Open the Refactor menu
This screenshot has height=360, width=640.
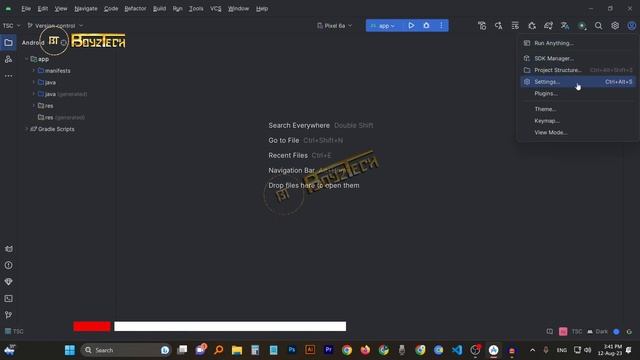coord(135,9)
